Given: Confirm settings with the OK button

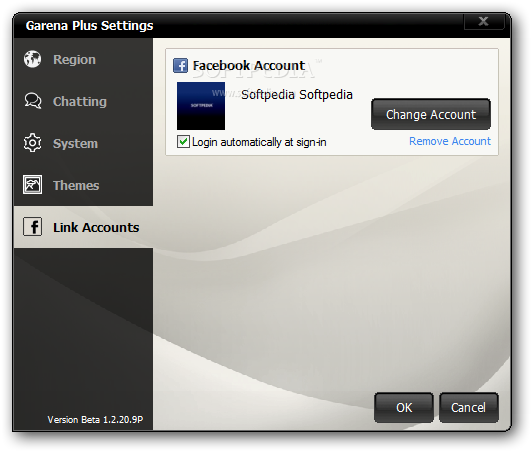Looking at the screenshot, I should (404, 408).
